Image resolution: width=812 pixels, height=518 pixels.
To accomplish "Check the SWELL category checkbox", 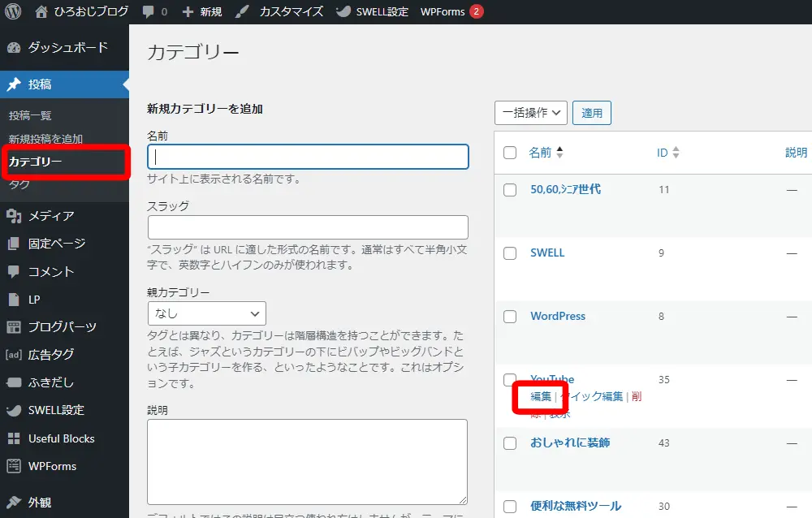I will point(510,253).
